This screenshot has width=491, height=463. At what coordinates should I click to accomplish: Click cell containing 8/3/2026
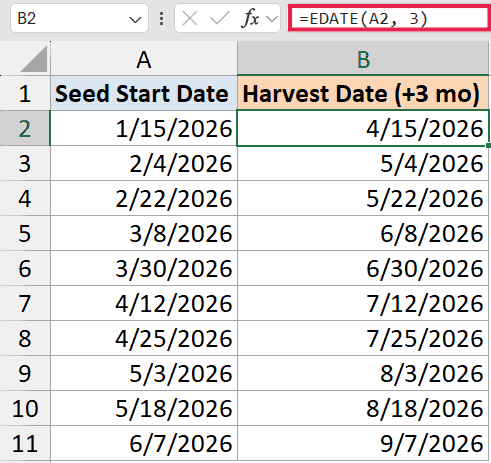363,374
